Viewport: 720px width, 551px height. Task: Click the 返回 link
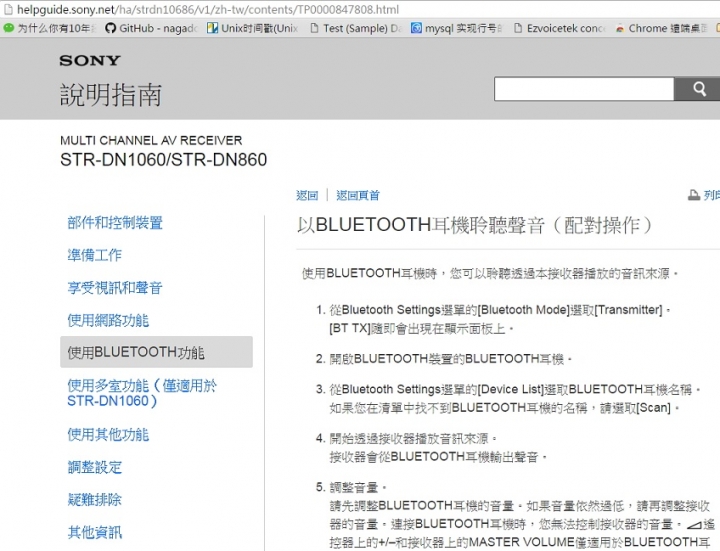[307, 195]
